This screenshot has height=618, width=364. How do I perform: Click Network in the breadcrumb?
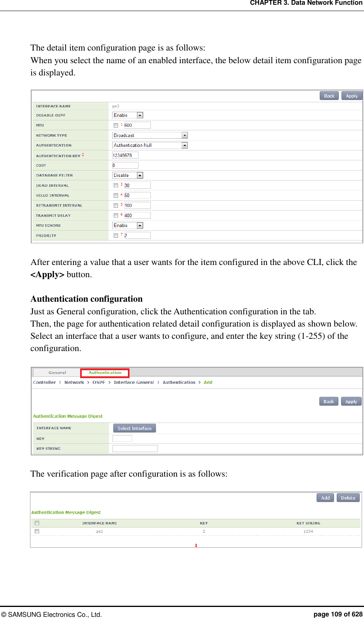(74, 382)
